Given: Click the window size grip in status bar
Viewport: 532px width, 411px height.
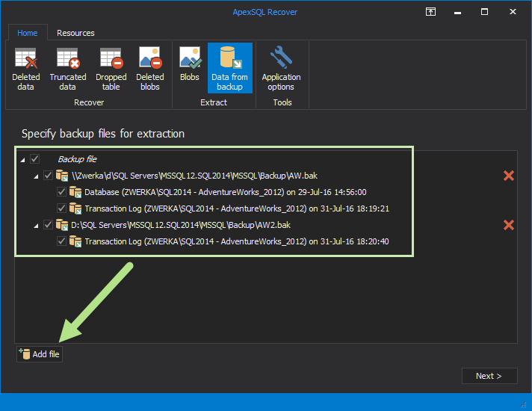Looking at the screenshot, I should pos(523,404).
